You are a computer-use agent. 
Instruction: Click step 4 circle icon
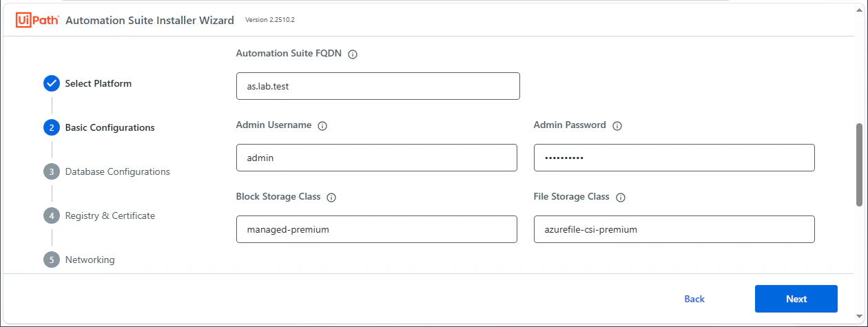click(52, 215)
